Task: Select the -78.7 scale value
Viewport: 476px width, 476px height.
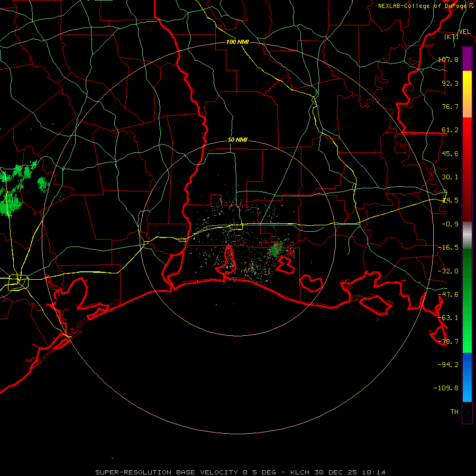Action: (448, 342)
